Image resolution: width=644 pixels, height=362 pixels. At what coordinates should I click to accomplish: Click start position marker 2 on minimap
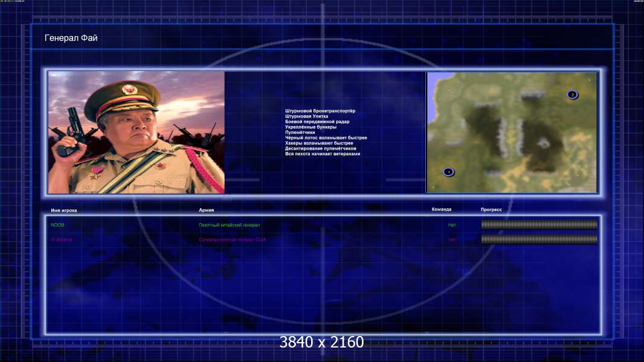[572, 95]
